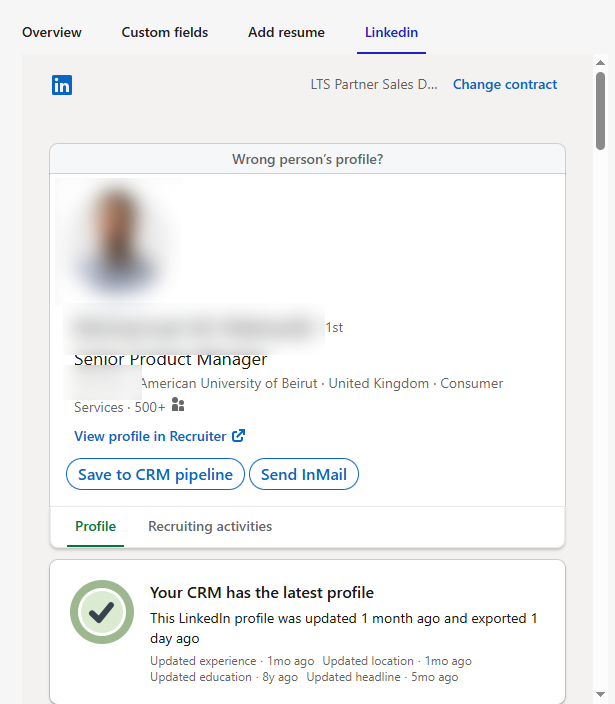Click the Senior Product Manager headline
615x704 pixels.
pyautogui.click(x=171, y=359)
